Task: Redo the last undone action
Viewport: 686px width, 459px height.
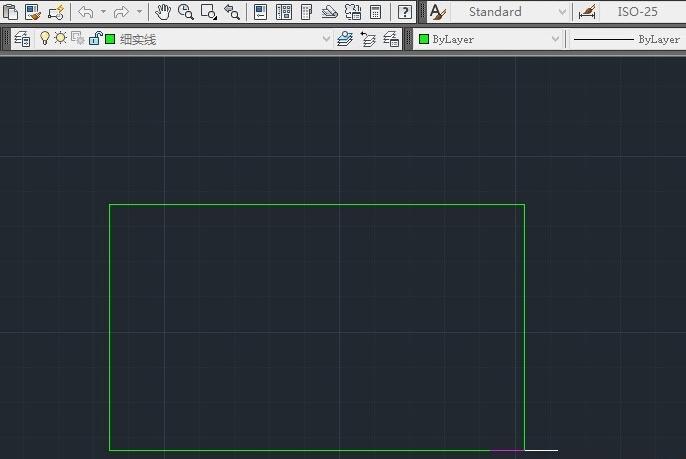Action: 121,12
